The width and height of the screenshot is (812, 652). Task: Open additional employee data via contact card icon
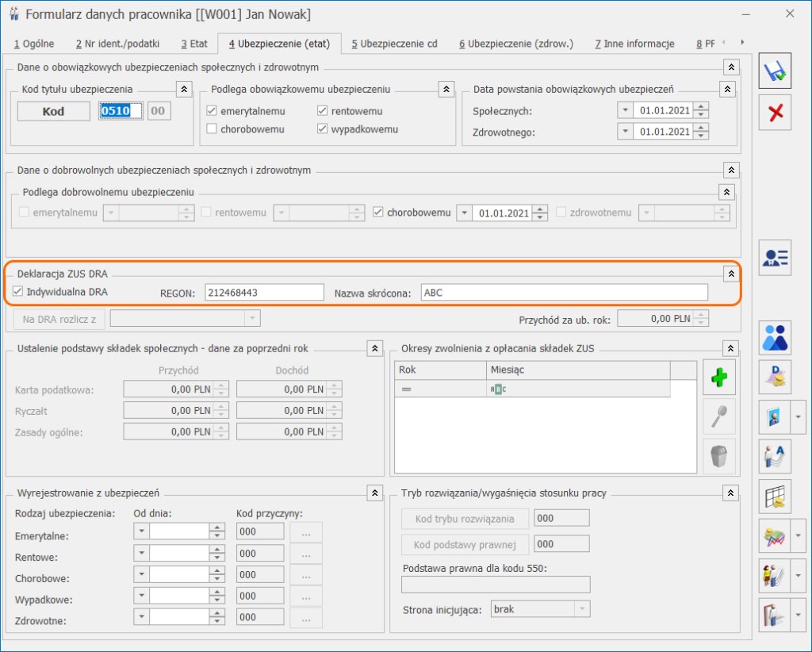pos(775,258)
